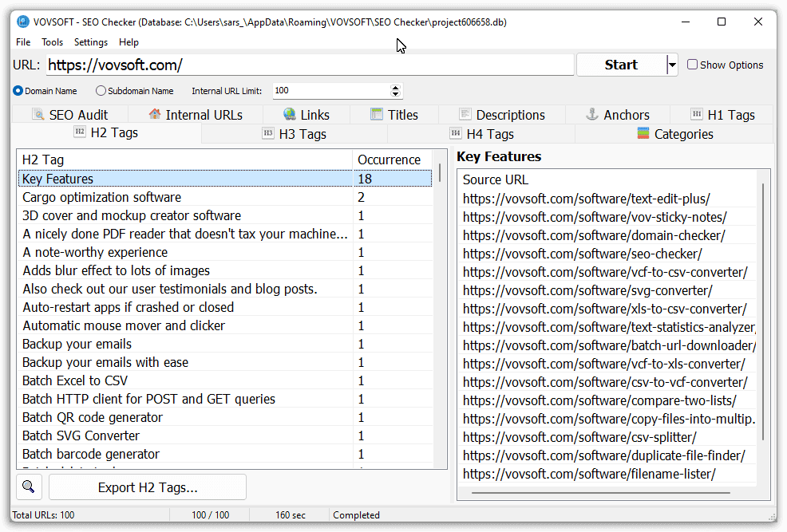Viewport: 787px width, 532px height.
Task: Select Backup your emails with ease row
Action: tap(225, 362)
